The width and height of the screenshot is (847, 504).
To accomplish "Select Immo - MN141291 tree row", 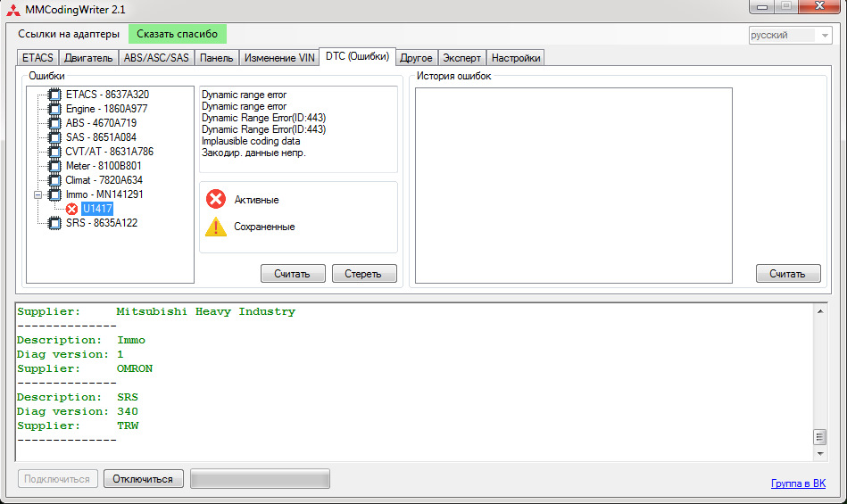I will (x=104, y=194).
